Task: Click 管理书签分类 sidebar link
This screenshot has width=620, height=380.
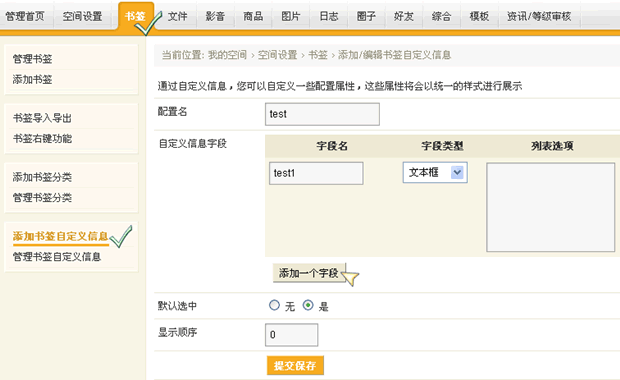Action: tap(42, 197)
